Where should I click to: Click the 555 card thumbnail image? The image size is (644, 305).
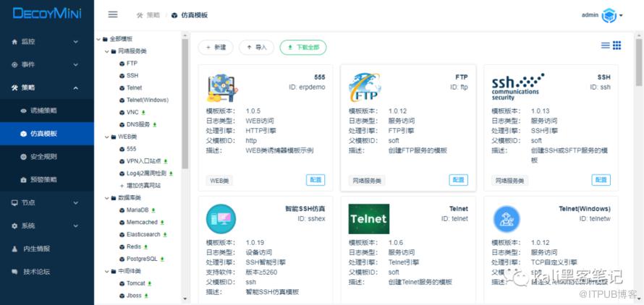pos(222,88)
